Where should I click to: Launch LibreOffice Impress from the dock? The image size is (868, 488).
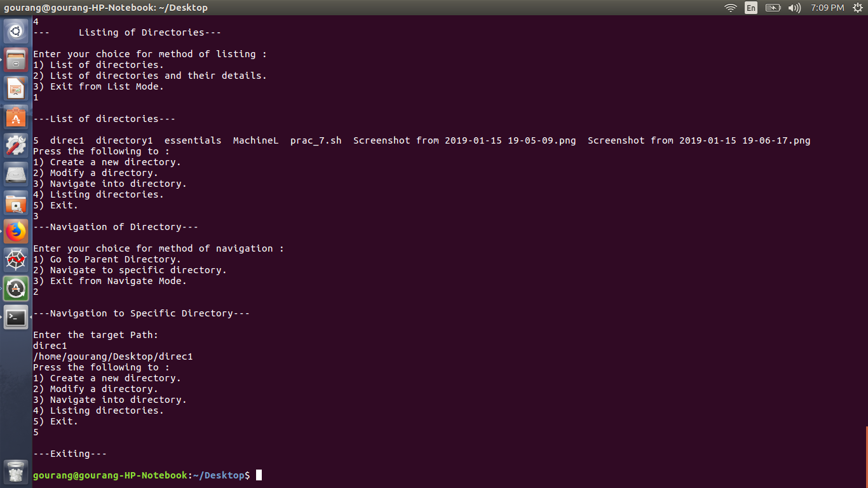pyautogui.click(x=16, y=88)
